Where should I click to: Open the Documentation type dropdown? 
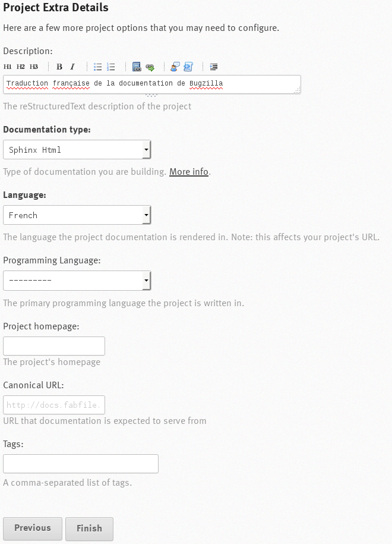[x=76, y=149]
